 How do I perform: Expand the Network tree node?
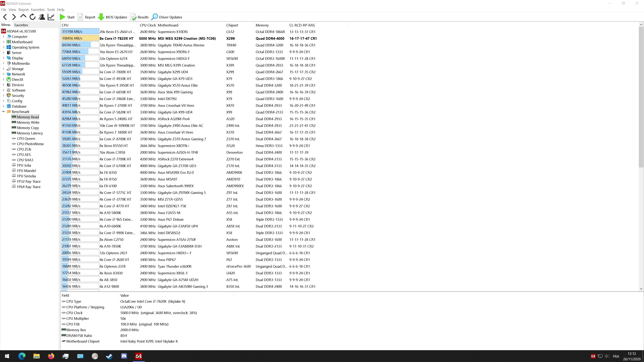coord(4,74)
